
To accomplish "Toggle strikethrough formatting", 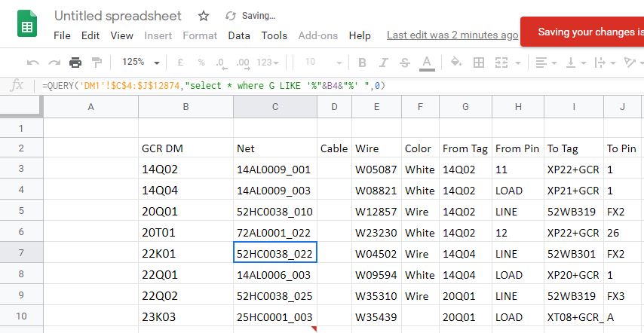I will point(404,63).
